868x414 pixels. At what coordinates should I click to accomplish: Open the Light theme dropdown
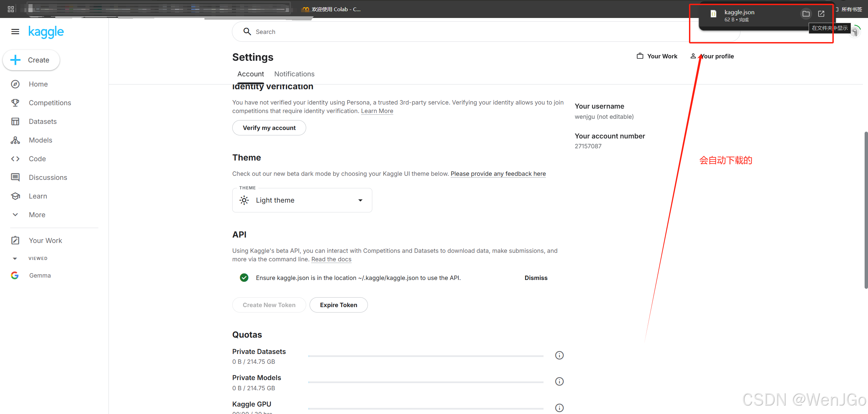pos(302,200)
